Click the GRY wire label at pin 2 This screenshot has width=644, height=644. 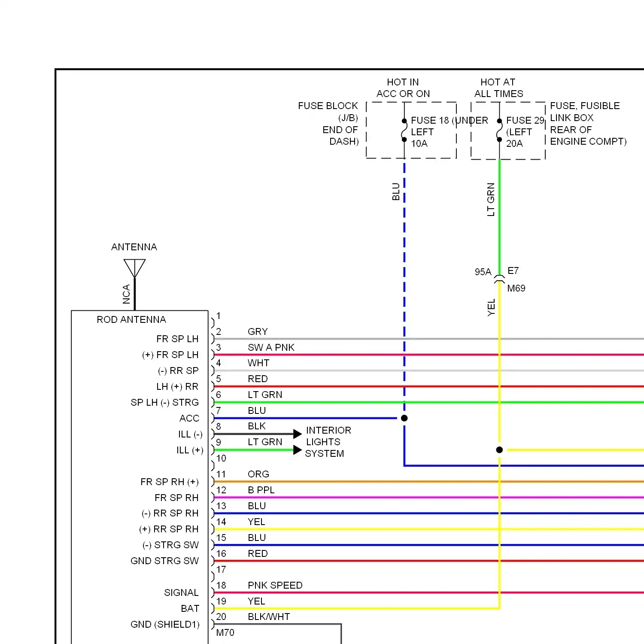pyautogui.click(x=258, y=331)
